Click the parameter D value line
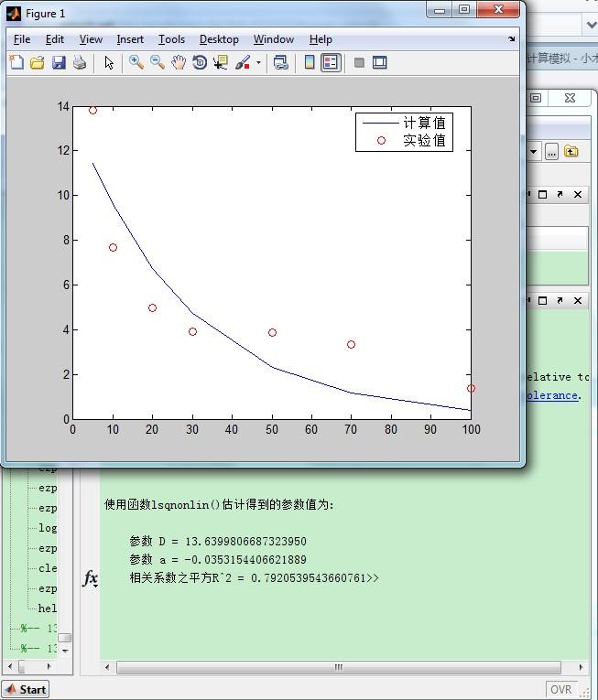 (x=218, y=542)
